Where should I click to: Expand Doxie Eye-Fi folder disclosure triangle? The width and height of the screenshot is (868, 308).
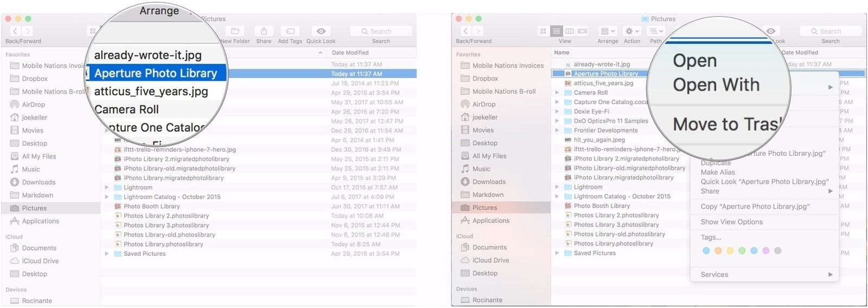coord(557,112)
